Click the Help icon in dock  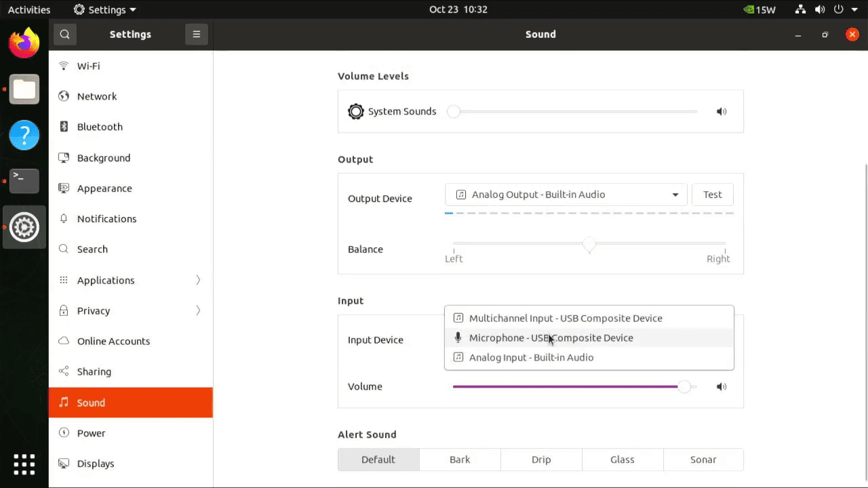point(24,136)
